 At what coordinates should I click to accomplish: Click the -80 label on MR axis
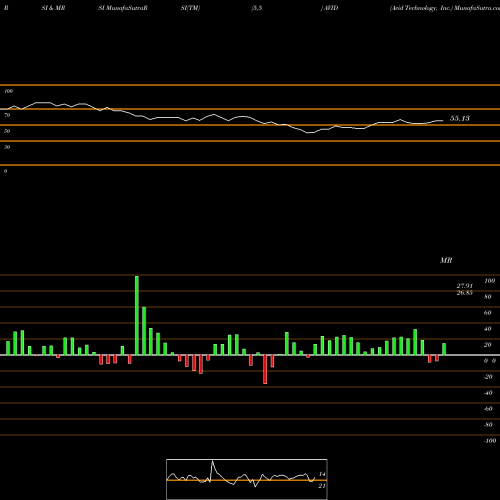coord(488,425)
